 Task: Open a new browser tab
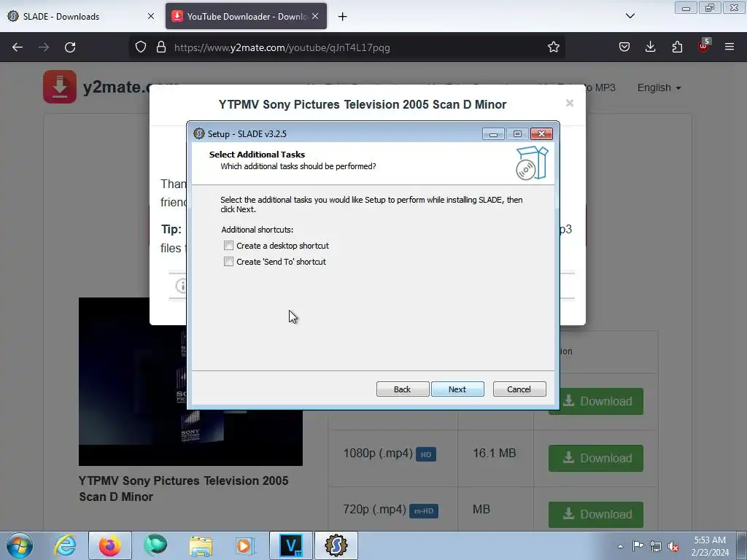coord(342,17)
